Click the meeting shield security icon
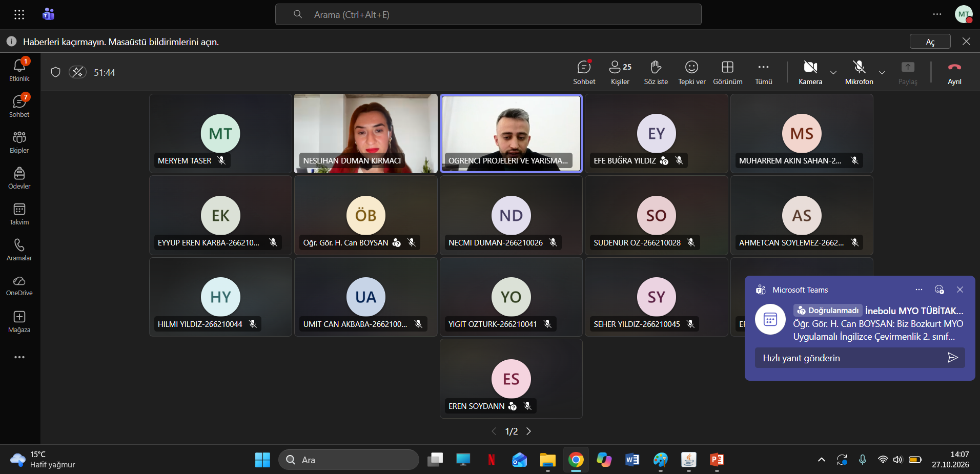The height and width of the screenshot is (474, 980). (56, 72)
